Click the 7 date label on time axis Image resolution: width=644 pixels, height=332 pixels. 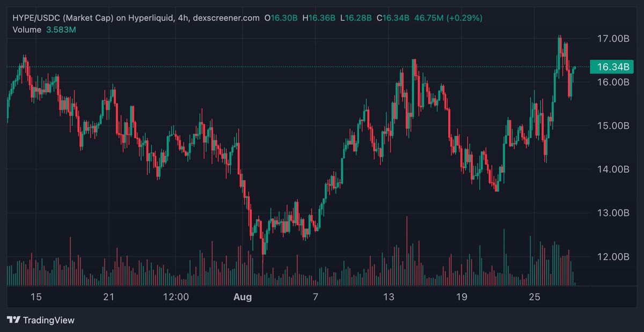point(316,297)
